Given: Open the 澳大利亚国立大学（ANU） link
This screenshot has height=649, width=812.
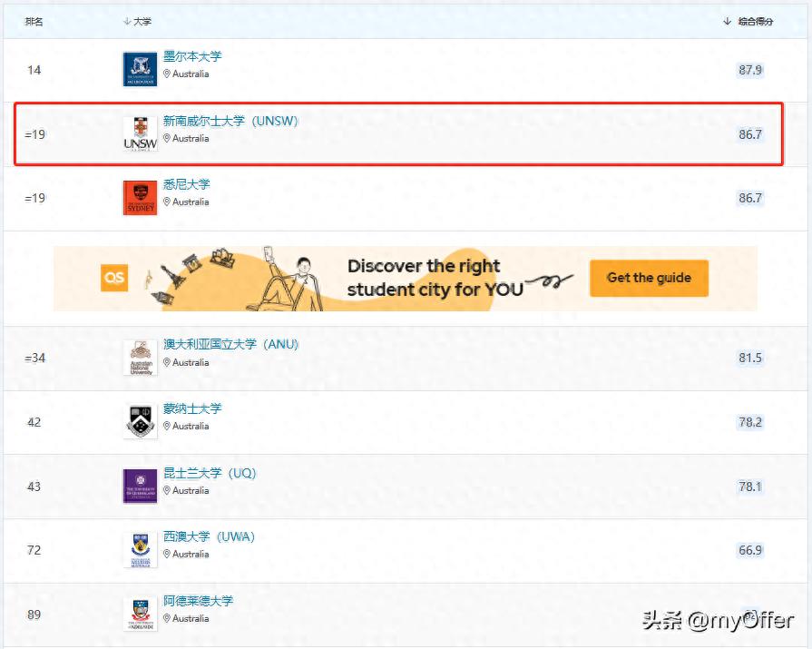Looking at the screenshot, I should [231, 344].
